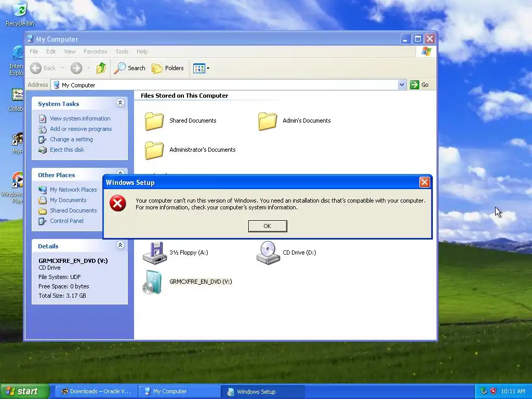Viewport: 532px width, 399px height.
Task: Click the Eject this disk icon
Action: 43,150
